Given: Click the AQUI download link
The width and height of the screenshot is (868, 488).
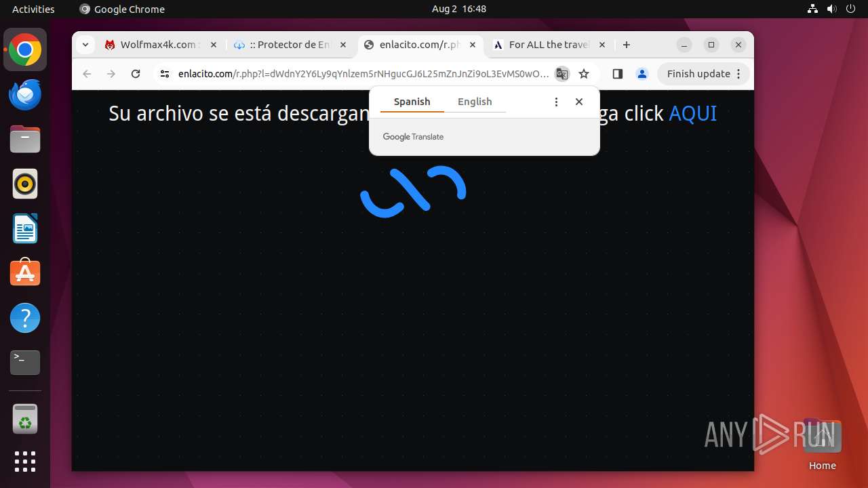Looking at the screenshot, I should click(692, 113).
